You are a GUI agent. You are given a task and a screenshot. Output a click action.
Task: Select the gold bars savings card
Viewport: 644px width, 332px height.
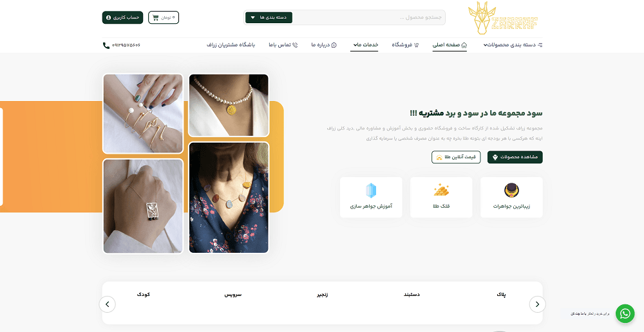click(441, 198)
